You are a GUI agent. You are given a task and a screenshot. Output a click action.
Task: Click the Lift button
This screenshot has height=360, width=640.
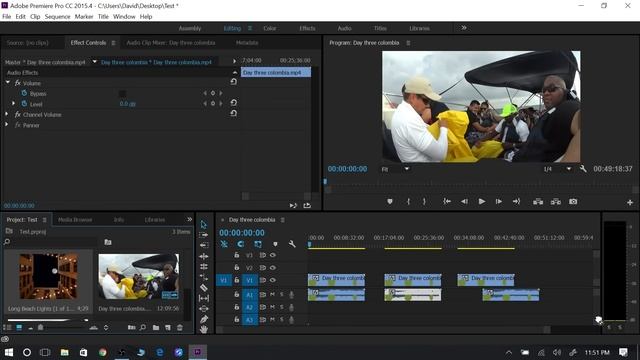click(538, 202)
